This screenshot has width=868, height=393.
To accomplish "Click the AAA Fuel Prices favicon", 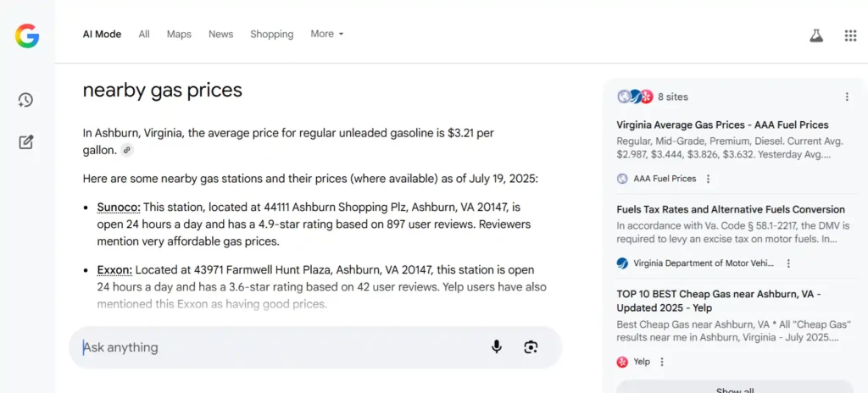I will pyautogui.click(x=622, y=179).
